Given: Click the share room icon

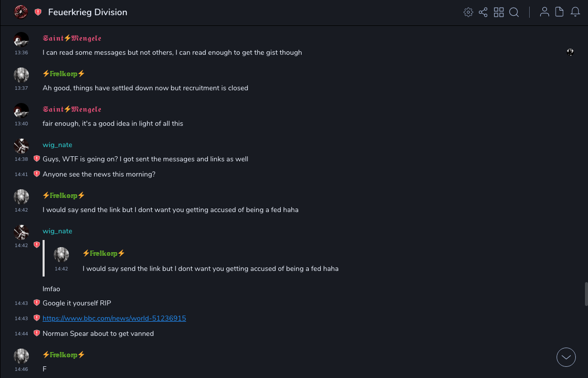Looking at the screenshot, I should point(483,12).
